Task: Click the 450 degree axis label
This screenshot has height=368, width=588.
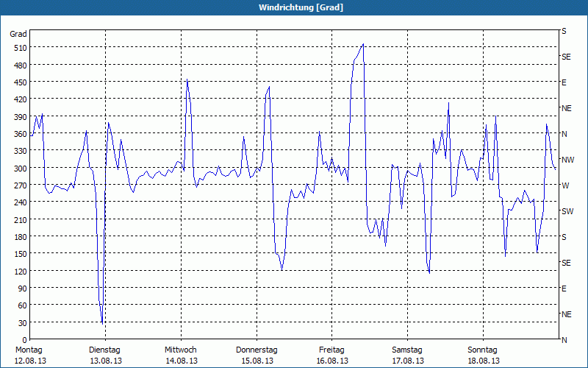Action: [21, 82]
